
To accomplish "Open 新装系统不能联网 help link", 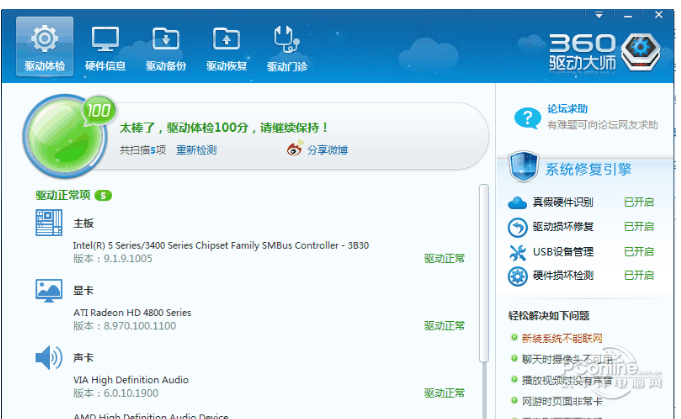I will pos(562,338).
